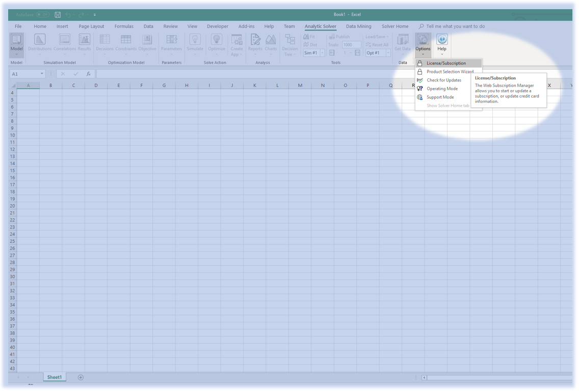The width and height of the screenshot is (579, 392).
Task: Select column A header
Action: tap(28, 85)
